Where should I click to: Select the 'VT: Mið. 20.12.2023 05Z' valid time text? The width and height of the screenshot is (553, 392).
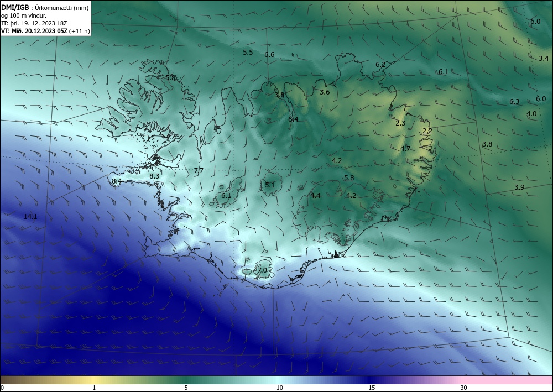click(x=34, y=31)
